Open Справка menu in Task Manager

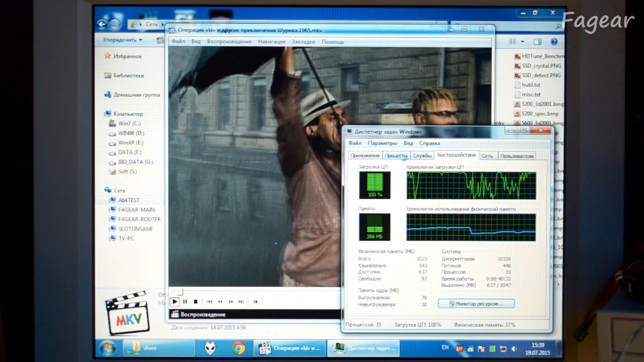coord(430,143)
